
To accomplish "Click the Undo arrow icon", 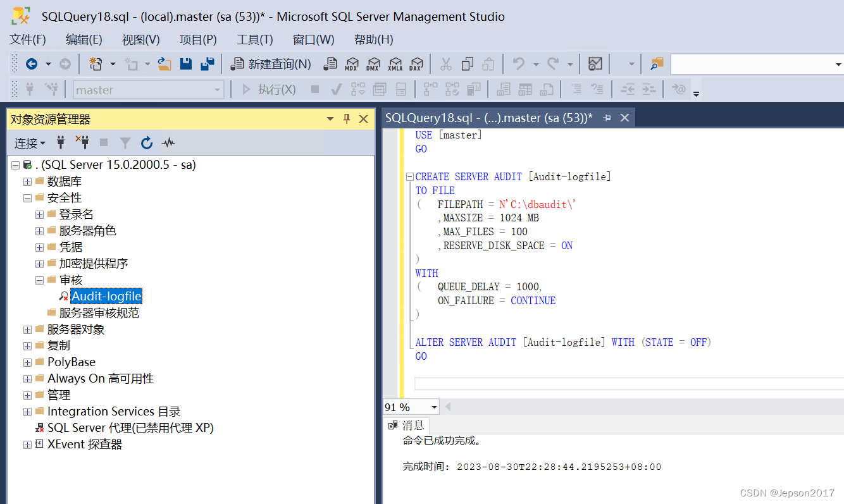I will pyautogui.click(x=519, y=64).
